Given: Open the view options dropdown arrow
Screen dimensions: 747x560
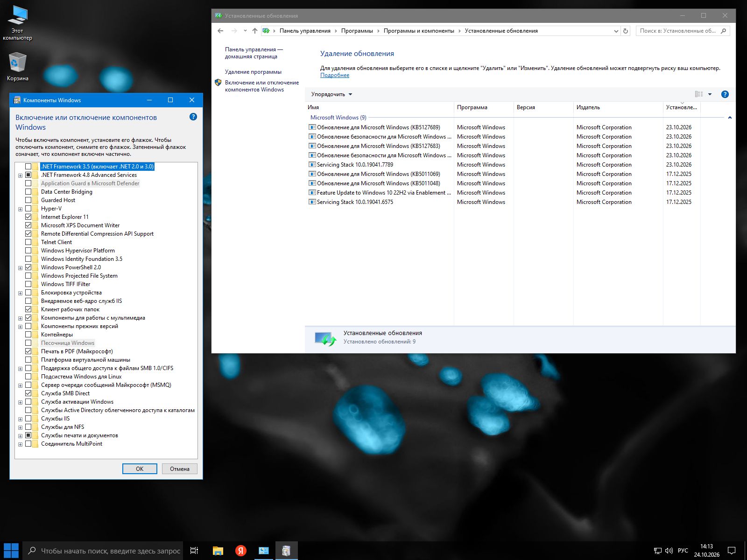Looking at the screenshot, I should click(710, 94).
